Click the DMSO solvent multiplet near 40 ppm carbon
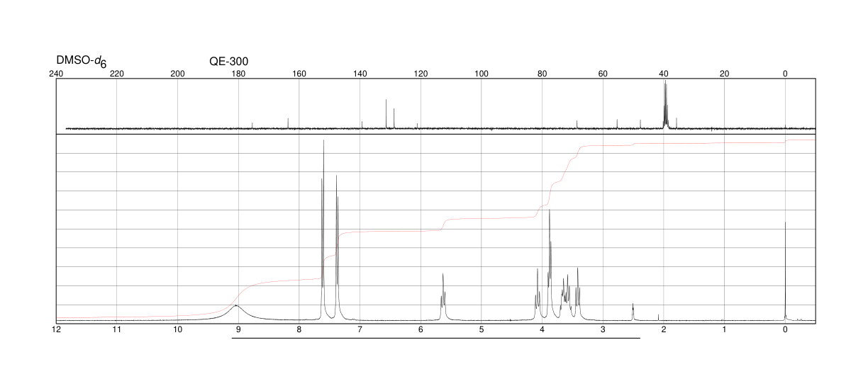 click(665, 104)
